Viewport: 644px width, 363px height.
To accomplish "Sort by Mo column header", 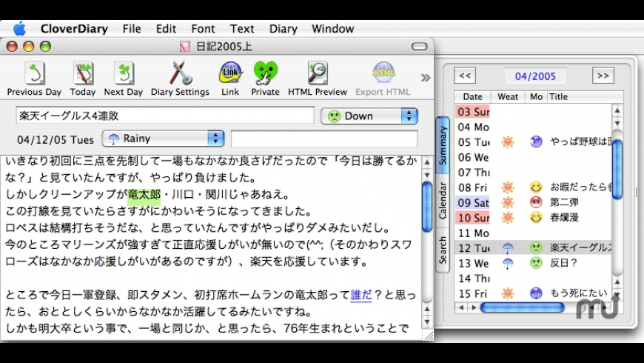I will [x=536, y=96].
